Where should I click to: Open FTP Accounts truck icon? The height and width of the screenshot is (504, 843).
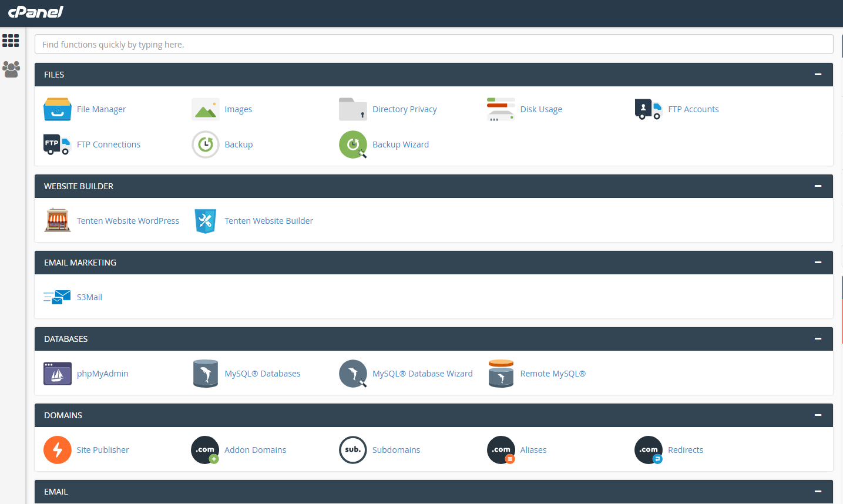click(649, 109)
